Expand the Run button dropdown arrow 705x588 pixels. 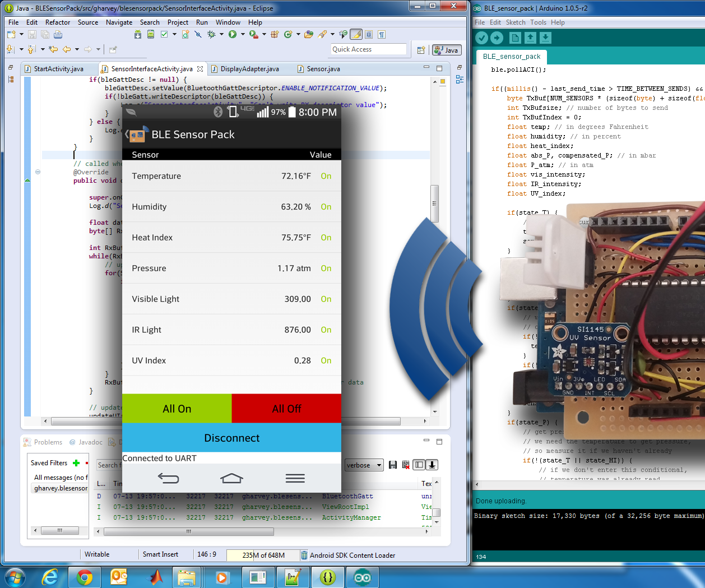pos(242,35)
